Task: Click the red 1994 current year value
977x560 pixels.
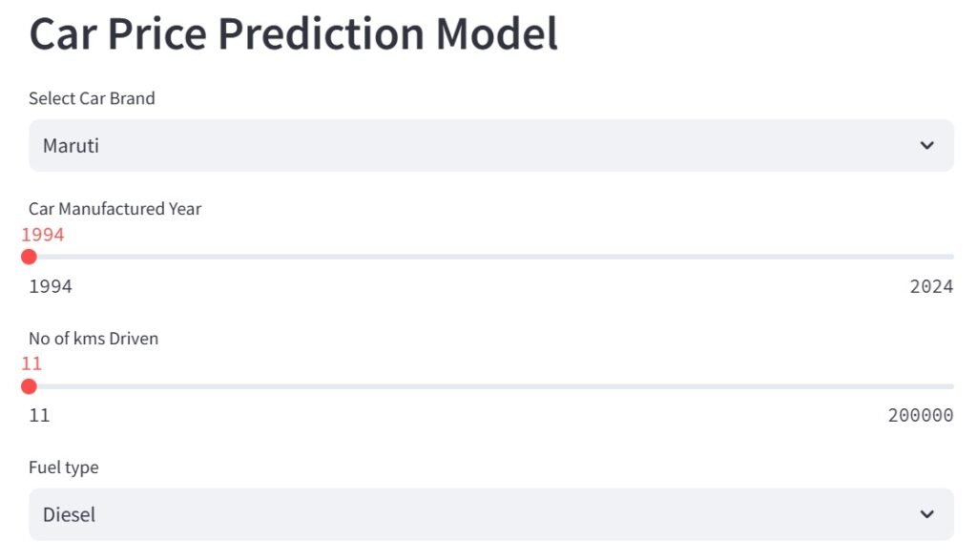Action: (43, 235)
